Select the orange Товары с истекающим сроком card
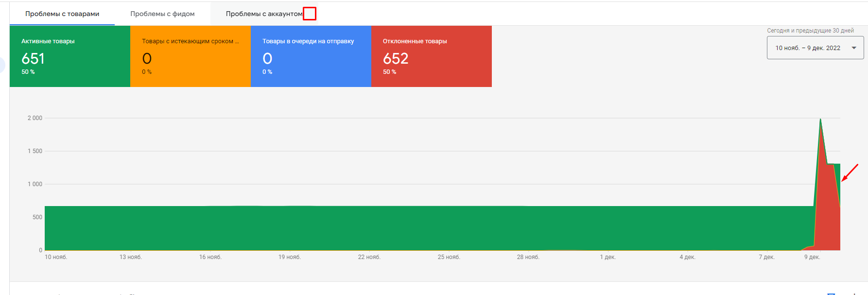The width and height of the screenshot is (868, 295). [191, 56]
